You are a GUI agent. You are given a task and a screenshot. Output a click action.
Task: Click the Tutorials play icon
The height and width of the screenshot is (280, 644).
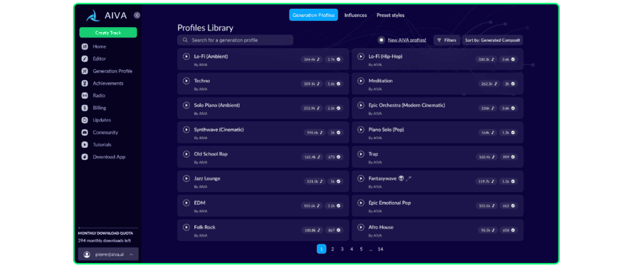point(85,145)
